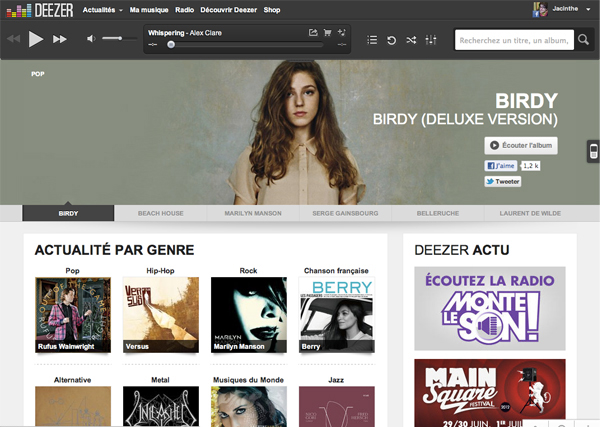Open Ma musique menu
The width and height of the screenshot is (600, 427).
click(x=149, y=10)
